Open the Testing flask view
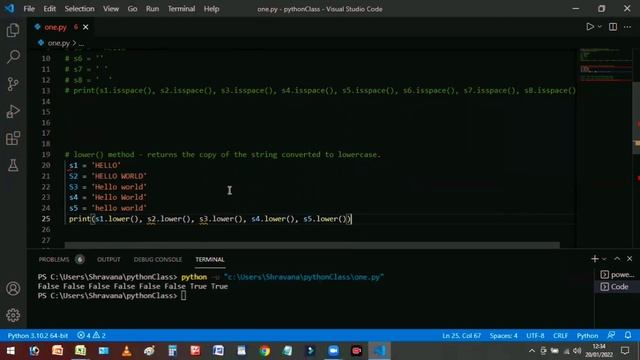This screenshot has width=640, height=360. (13, 165)
